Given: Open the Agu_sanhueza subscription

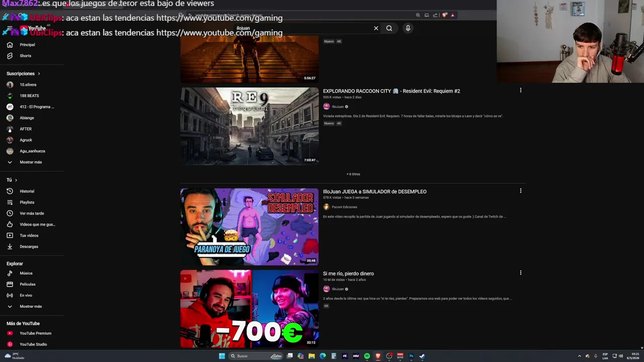Looking at the screenshot, I should 32,151.
